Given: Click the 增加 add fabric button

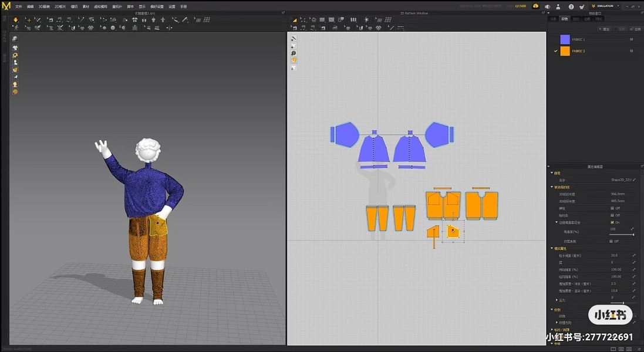Looking at the screenshot, I should click(x=604, y=29).
